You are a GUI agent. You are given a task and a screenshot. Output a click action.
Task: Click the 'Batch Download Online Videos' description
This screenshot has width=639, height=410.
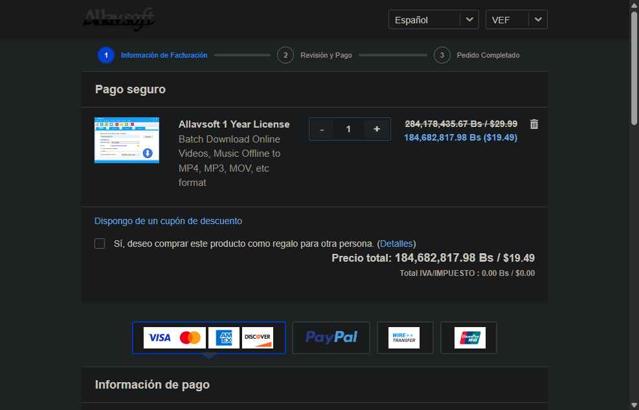point(229,161)
